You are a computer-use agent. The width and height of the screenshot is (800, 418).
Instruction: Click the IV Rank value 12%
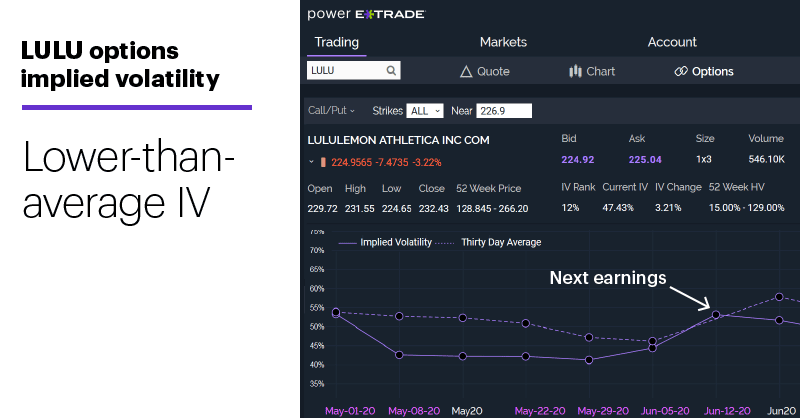pyautogui.click(x=570, y=208)
